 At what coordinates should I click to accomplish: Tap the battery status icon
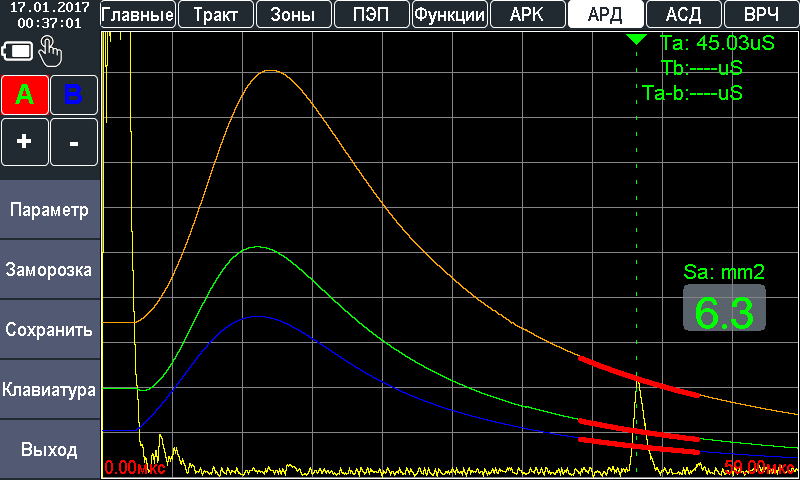click(x=19, y=51)
